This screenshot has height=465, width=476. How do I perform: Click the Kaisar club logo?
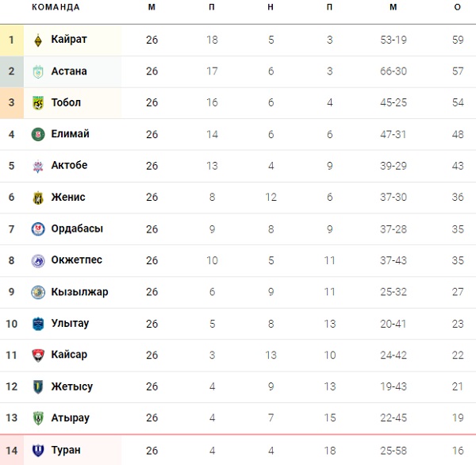tap(38, 355)
